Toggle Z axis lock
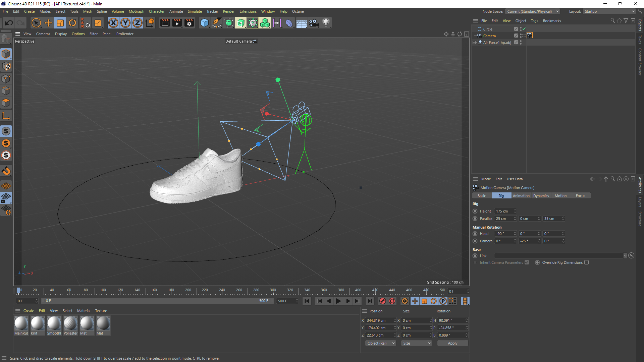 [138, 23]
